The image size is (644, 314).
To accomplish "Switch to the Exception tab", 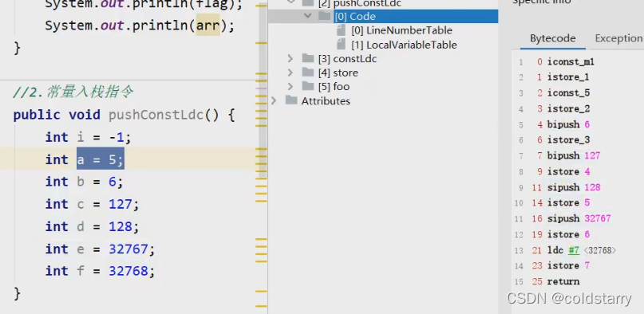I will [618, 38].
